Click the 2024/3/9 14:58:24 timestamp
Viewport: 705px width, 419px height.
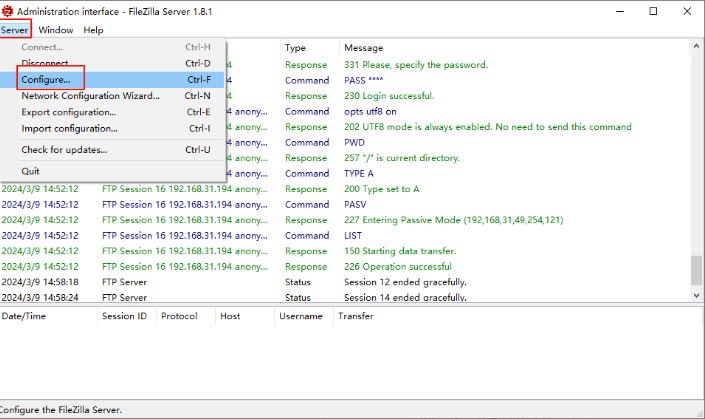point(40,297)
